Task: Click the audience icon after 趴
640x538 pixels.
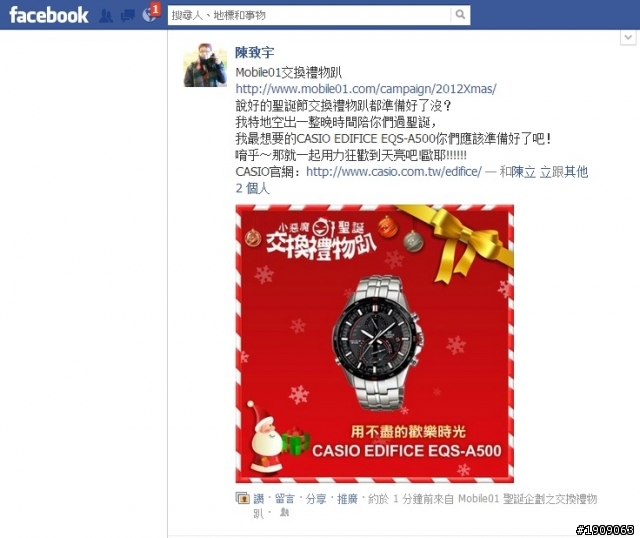Action: (284, 512)
